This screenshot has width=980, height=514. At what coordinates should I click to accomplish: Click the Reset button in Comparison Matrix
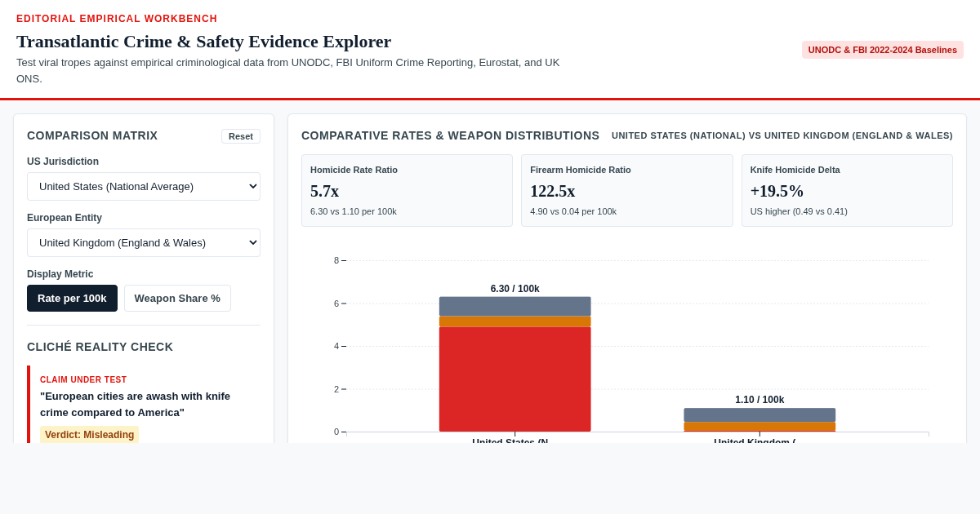(241, 136)
